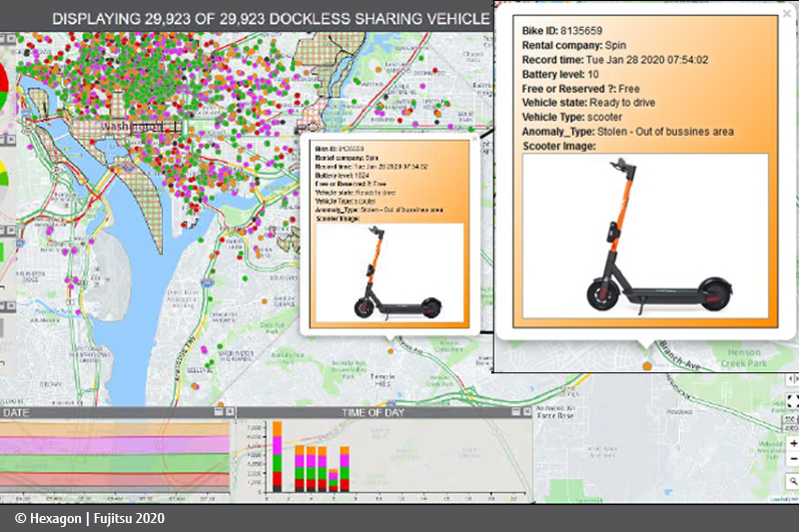Select the tallest bar in TIME OF DAY chart
This screenshot has width=799, height=532.
278,456
